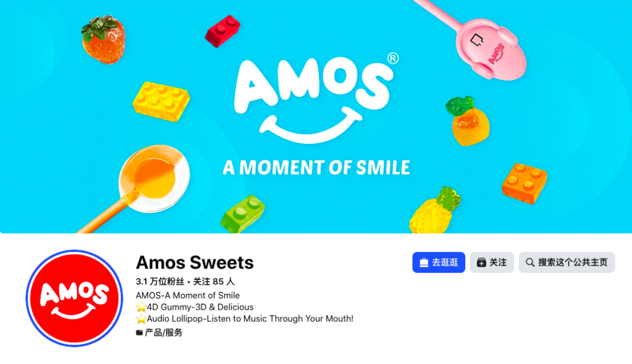Click the star emoji before 4D Gummy

(x=141, y=307)
